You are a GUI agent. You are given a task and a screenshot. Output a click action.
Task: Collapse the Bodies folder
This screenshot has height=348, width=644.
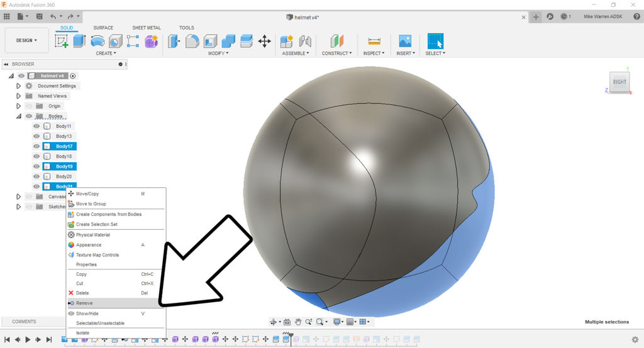pos(18,116)
